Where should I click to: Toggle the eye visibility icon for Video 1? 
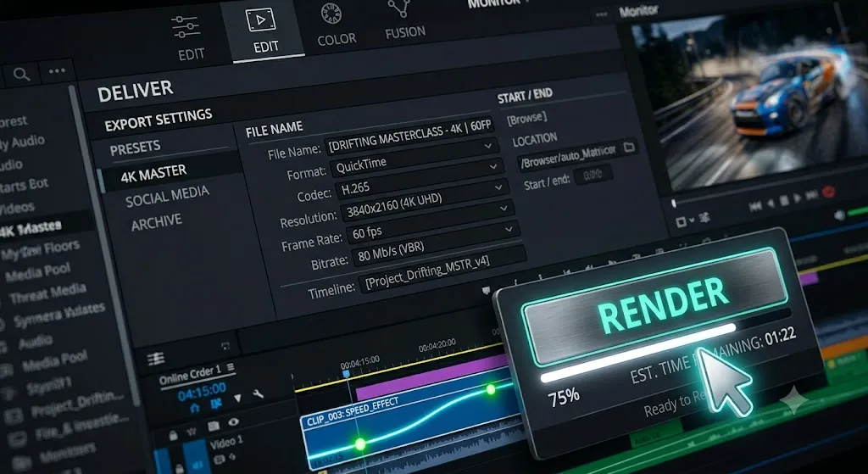click(234, 422)
